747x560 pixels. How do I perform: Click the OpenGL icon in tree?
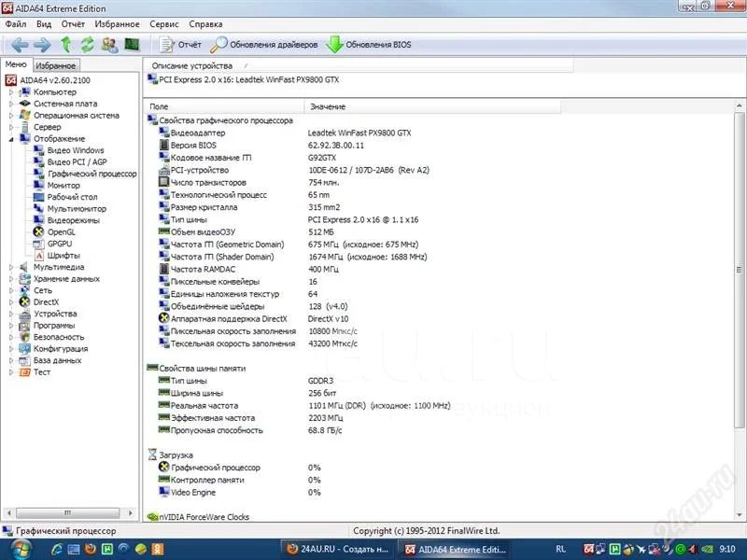(x=38, y=231)
